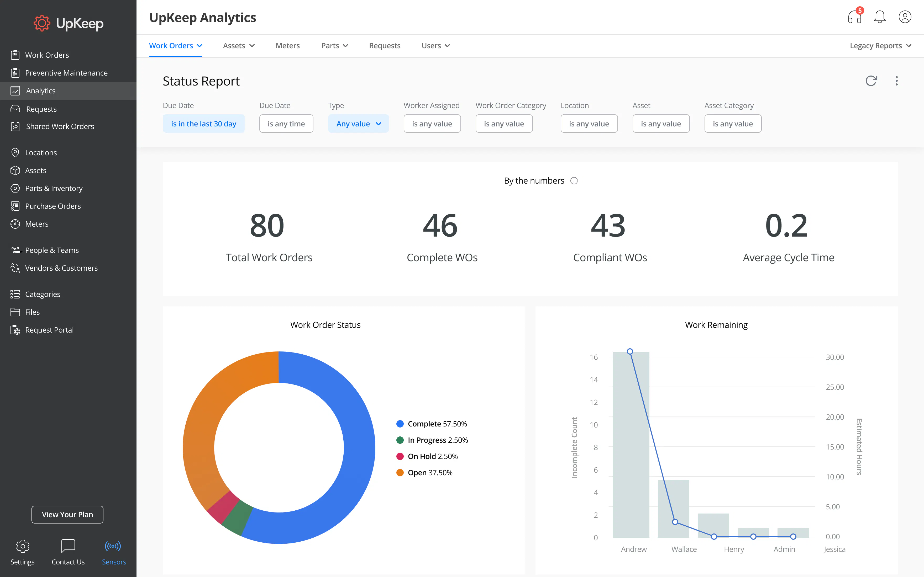The image size is (924, 577).
Task: Navigate to Purchase Orders
Action: [53, 206]
